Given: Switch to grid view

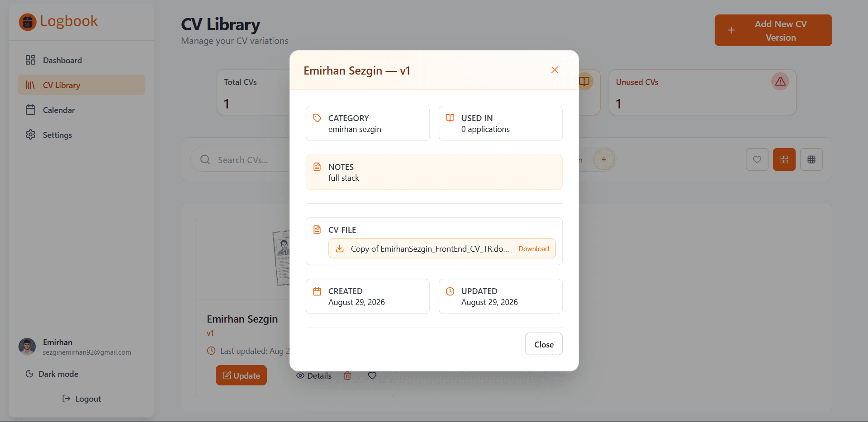Looking at the screenshot, I should tap(784, 159).
